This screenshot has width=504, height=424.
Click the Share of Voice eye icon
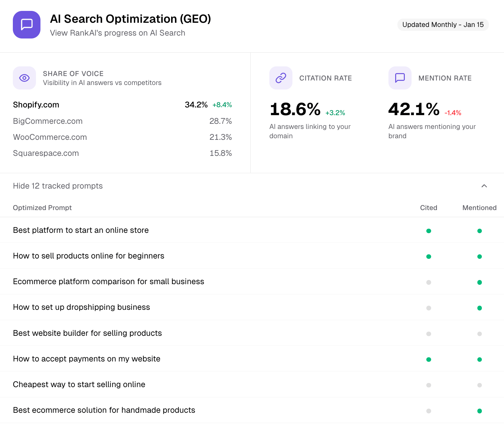pos(24,78)
